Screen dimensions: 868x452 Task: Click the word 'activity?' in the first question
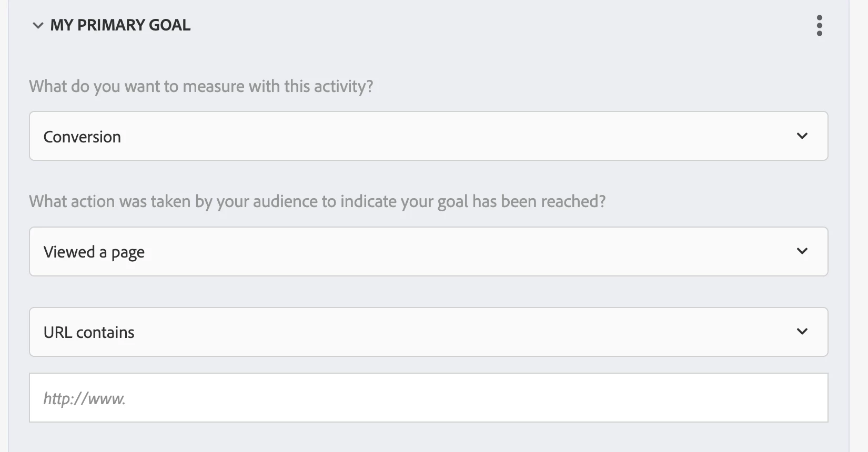[x=344, y=86]
